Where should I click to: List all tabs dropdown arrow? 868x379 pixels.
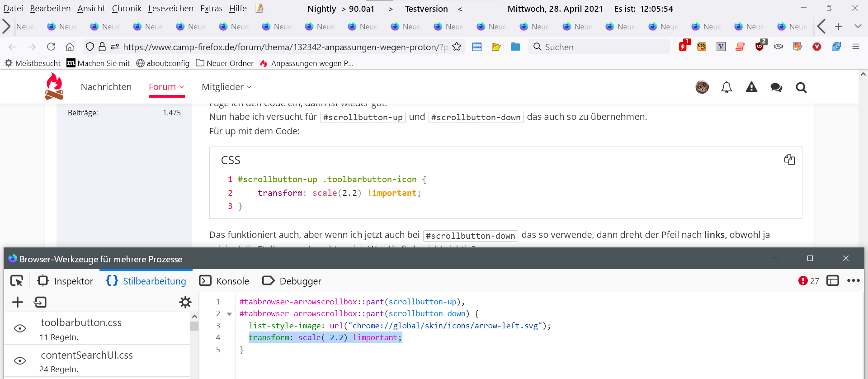(x=858, y=26)
